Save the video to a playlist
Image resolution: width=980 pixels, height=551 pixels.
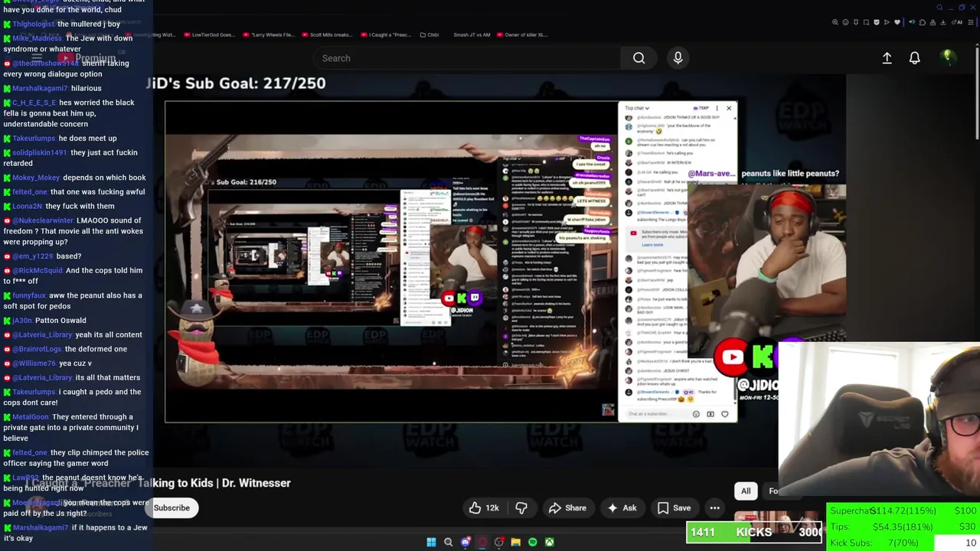coord(674,508)
